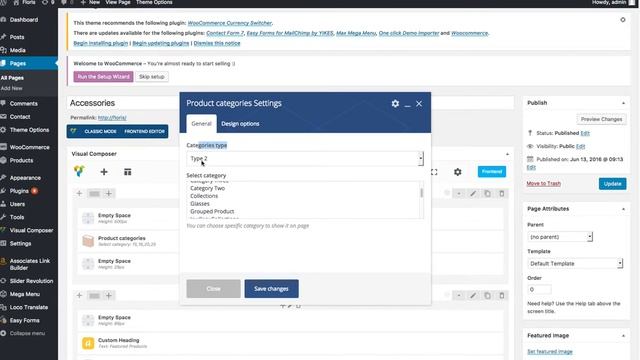Switch to Frontend editor blue button
This screenshot has height=360, width=640.
pyautogui.click(x=492, y=172)
